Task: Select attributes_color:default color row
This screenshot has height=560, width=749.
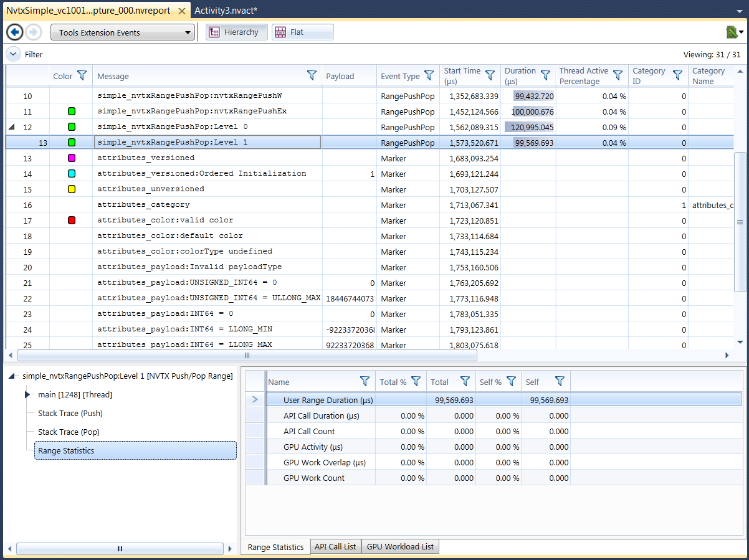Action: pos(369,236)
